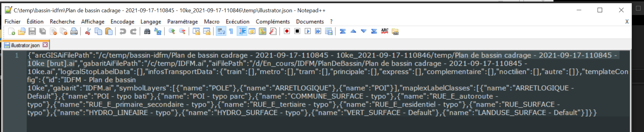Close the illustrator.json tab with red X
Viewport: 644px width, 132px height.
45,45
